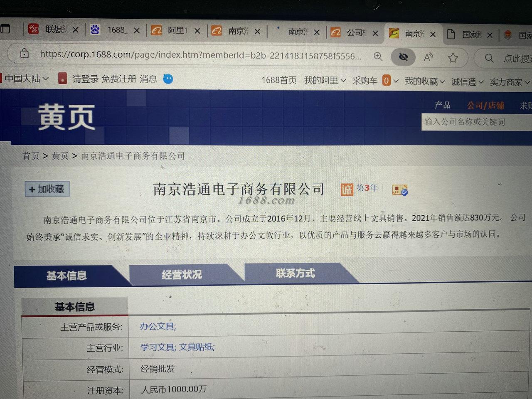Open the 学习文具 industry link
The width and height of the screenshot is (532, 399).
pos(158,347)
